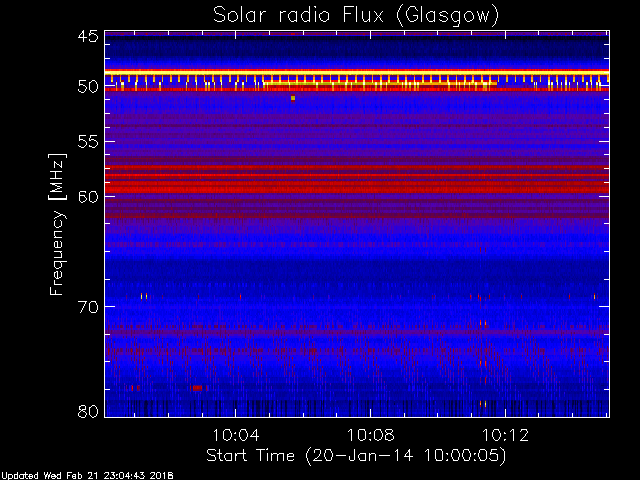Click the plot title "Solar radio Flux (Glasgow)"
Image resolution: width=640 pixels, height=480 pixels.
pos(356,16)
